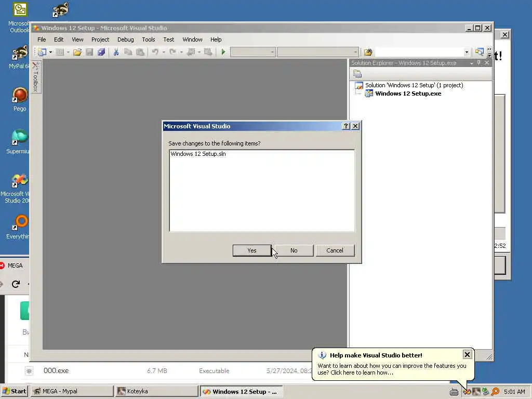532x399 pixels.
Task: Click Yes to save changes
Action: pos(252,250)
